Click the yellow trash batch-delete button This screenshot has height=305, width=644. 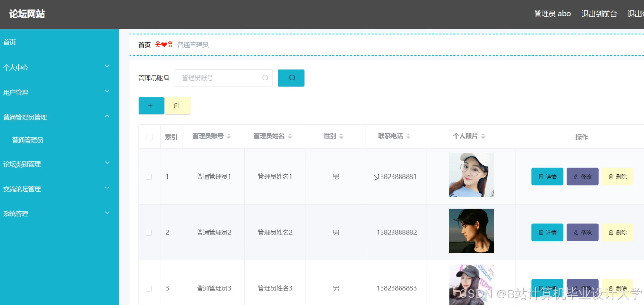point(177,106)
